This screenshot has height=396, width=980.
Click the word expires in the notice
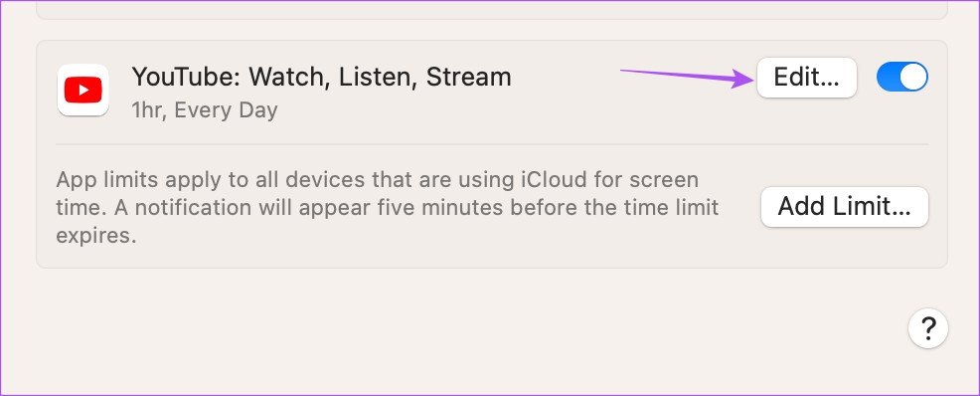[95, 237]
